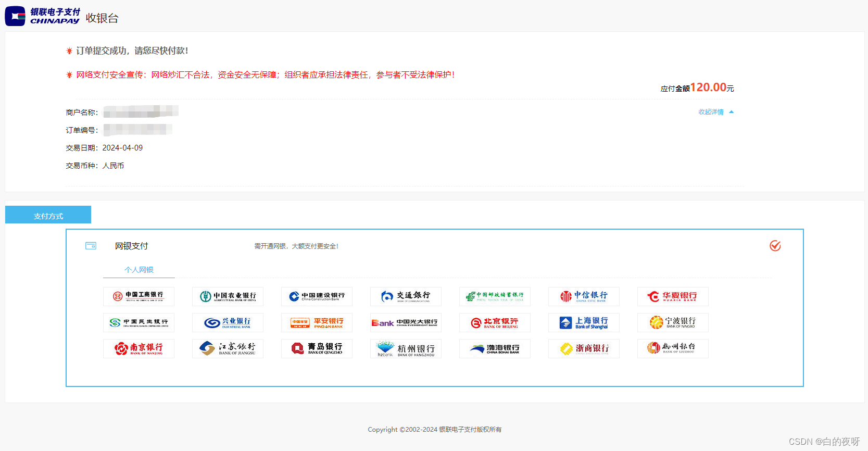868x451 pixels.
Task: Click the 需开通网银 hint text
Action: 296,246
